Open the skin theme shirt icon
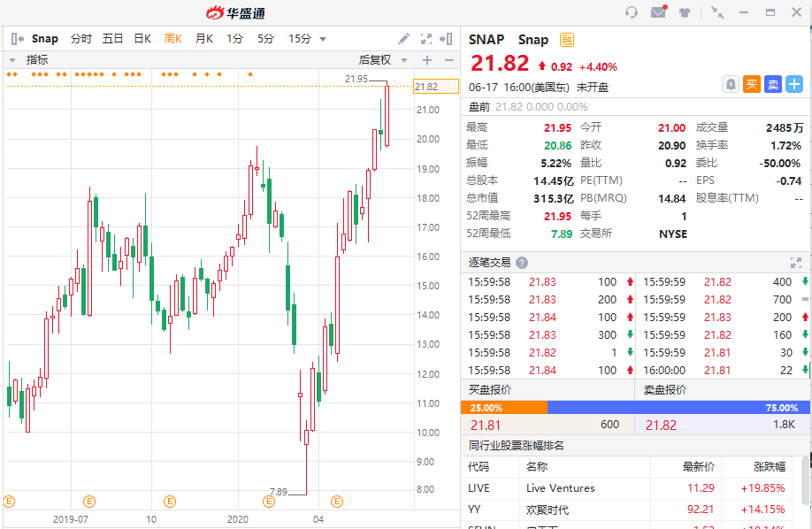The height and width of the screenshot is (529, 812). coord(685,12)
